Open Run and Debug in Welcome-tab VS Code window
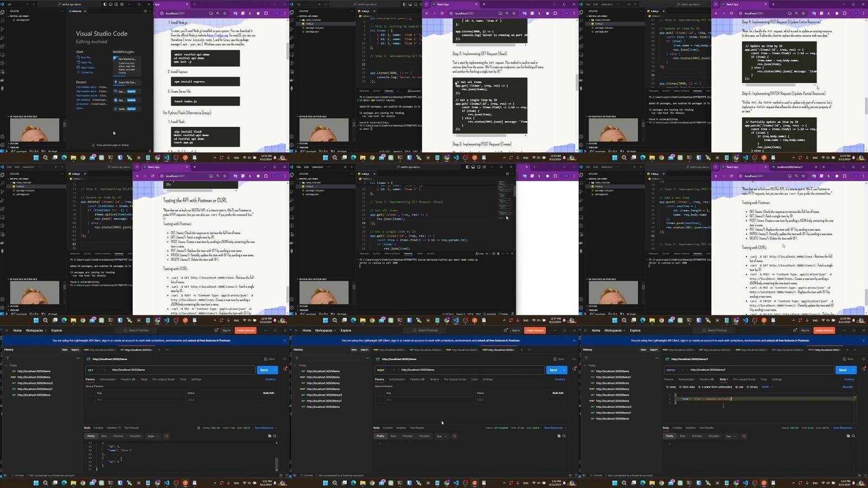The width and height of the screenshot is (868, 488). pyautogui.click(x=3, y=37)
